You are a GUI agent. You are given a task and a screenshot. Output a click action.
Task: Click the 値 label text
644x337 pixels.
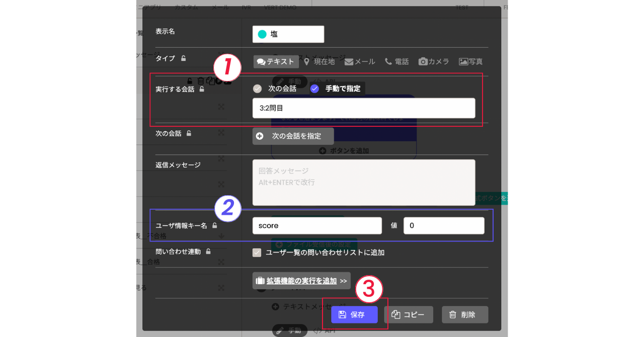point(394,226)
